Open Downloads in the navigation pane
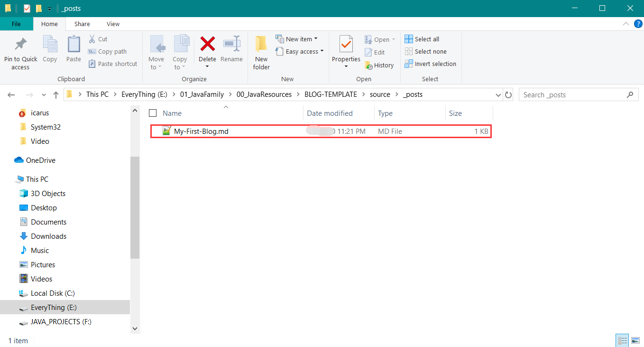This screenshot has width=644, height=347. (x=48, y=236)
